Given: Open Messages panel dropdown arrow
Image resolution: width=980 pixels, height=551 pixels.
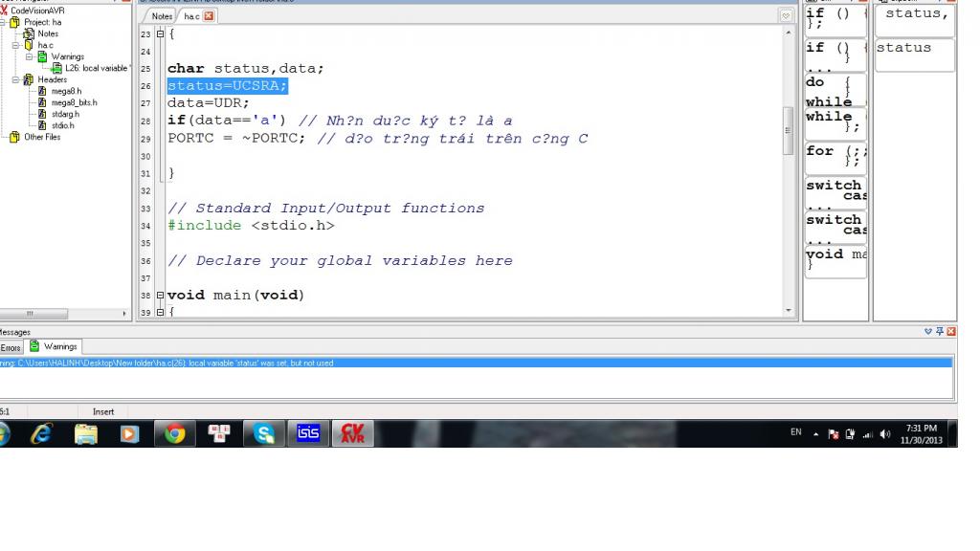Looking at the screenshot, I should click(x=928, y=332).
